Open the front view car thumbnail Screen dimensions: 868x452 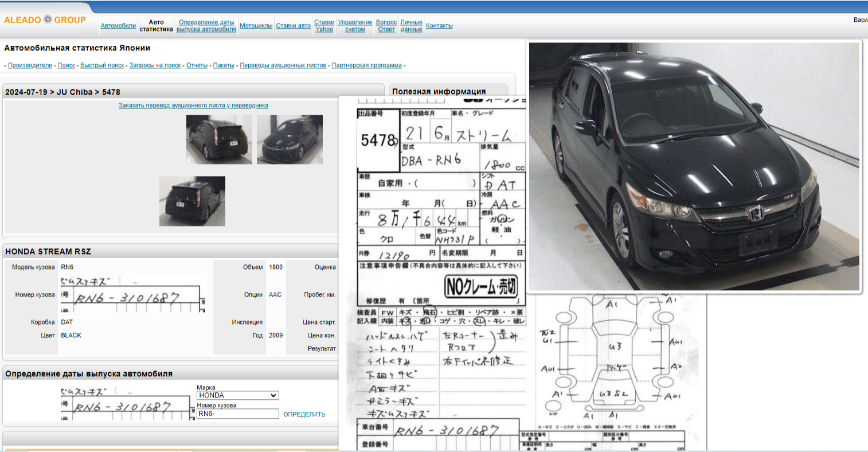pyautogui.click(x=290, y=139)
